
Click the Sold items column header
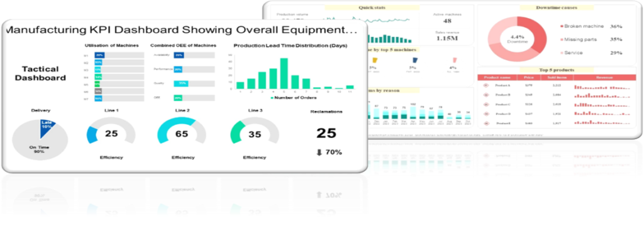[557, 77]
